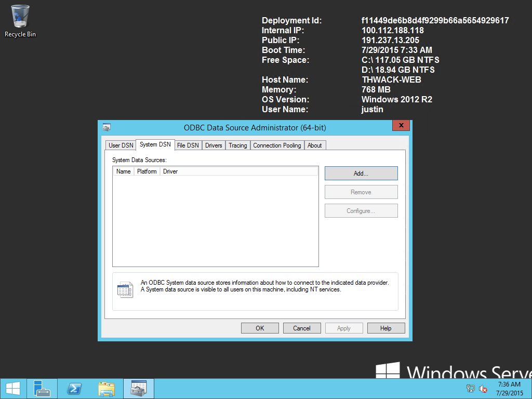Click the ODBC window title icon
532x399 pixels.
coord(107,127)
